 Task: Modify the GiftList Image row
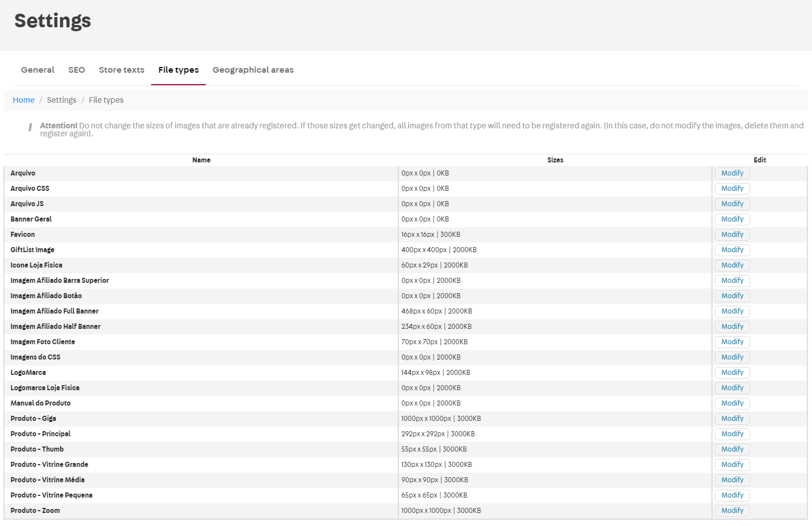point(732,250)
